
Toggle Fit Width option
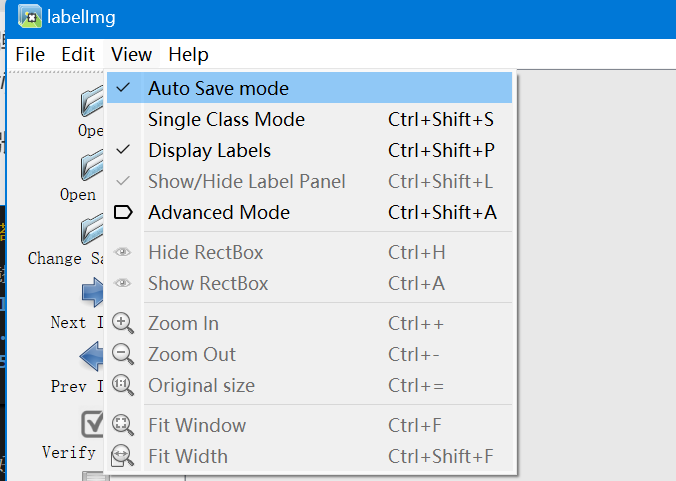click(310, 456)
